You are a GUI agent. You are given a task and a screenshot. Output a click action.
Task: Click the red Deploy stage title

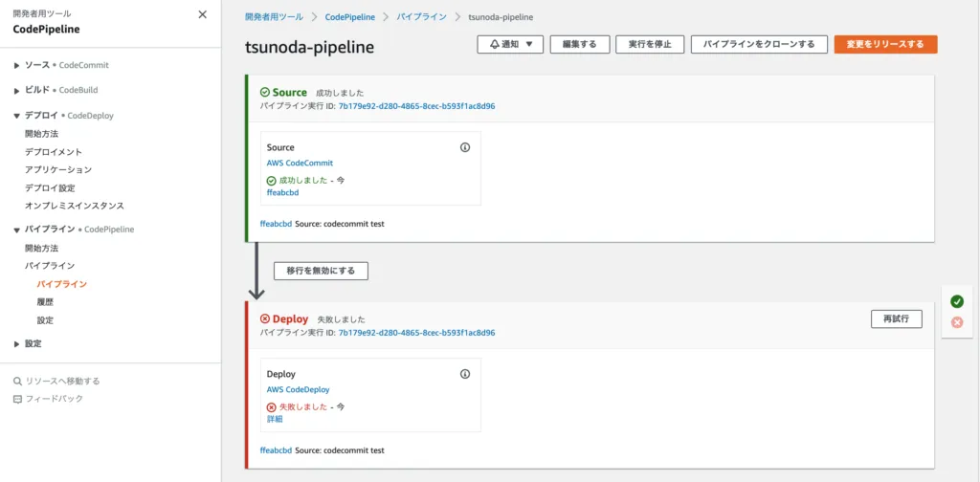[291, 319]
